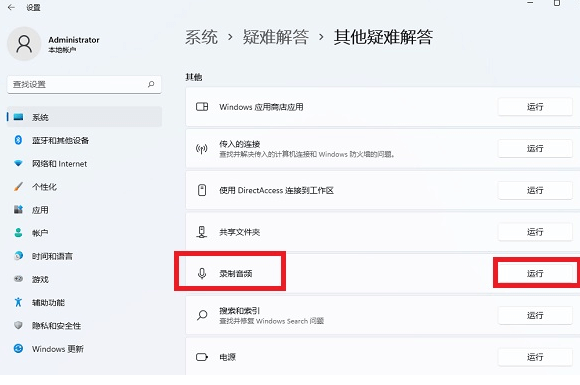The image size is (580, 385).
Task: Click the incoming connections antenna icon
Action: point(202,149)
